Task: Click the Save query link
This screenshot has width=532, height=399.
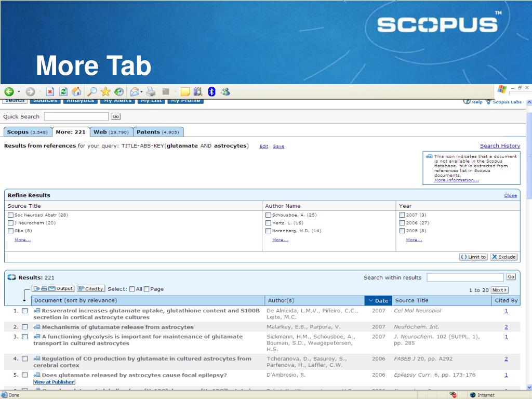Action: coord(278,146)
